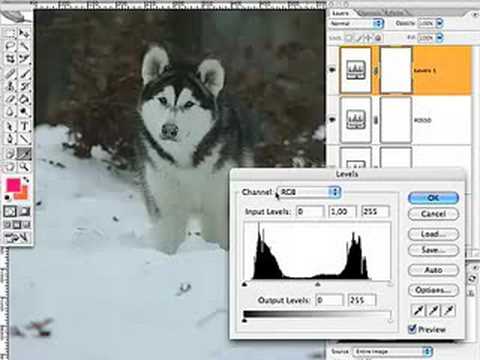Select the Zoom tool

coord(24,166)
